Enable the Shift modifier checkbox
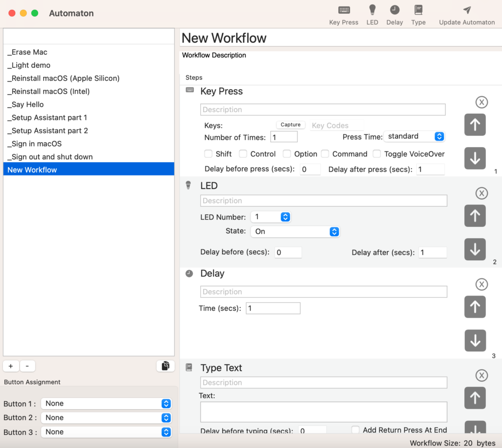The image size is (502, 448). pos(208,154)
